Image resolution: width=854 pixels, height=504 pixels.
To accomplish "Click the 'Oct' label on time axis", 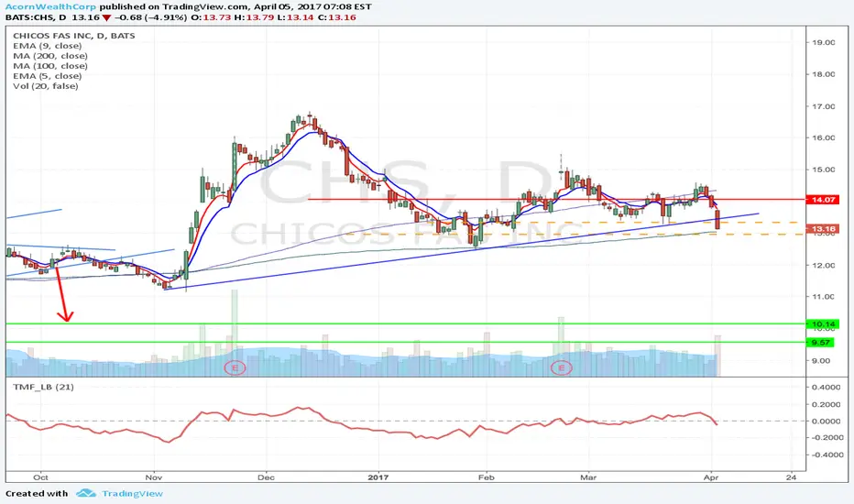I will tap(40, 477).
